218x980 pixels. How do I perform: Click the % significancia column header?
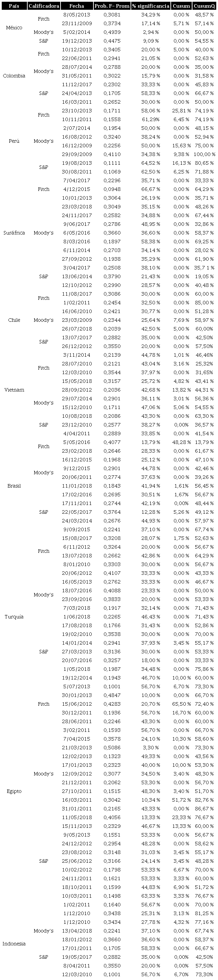coord(150,6)
